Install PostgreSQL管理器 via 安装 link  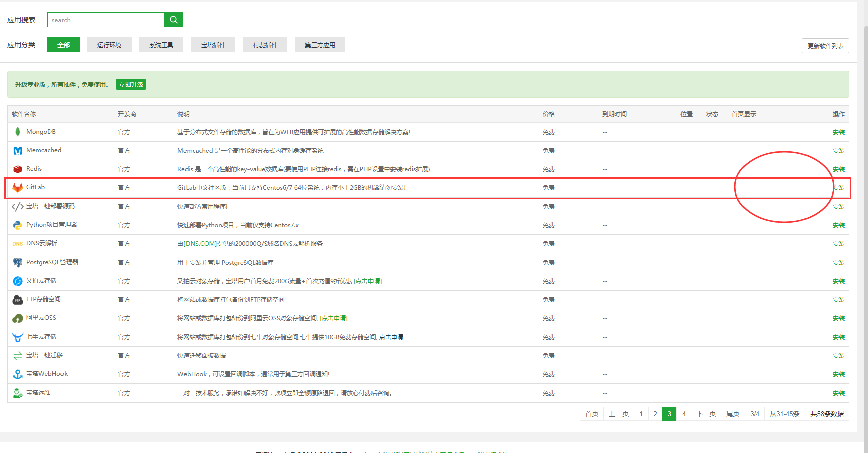(839, 263)
